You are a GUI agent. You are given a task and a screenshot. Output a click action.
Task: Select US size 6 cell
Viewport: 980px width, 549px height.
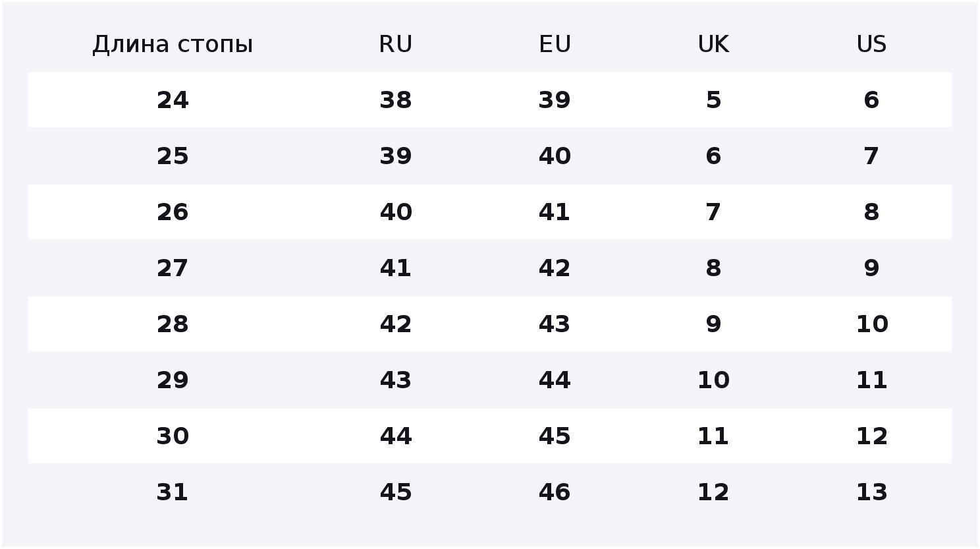click(871, 100)
